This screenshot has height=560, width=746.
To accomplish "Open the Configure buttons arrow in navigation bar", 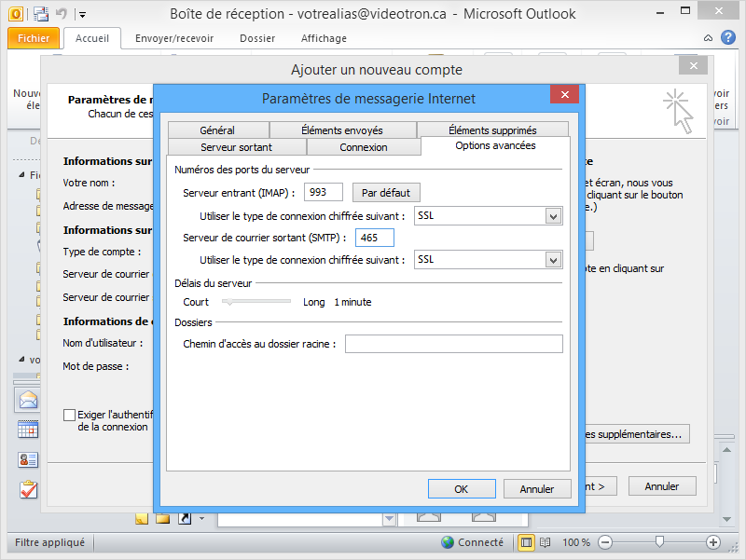I will click(x=201, y=519).
